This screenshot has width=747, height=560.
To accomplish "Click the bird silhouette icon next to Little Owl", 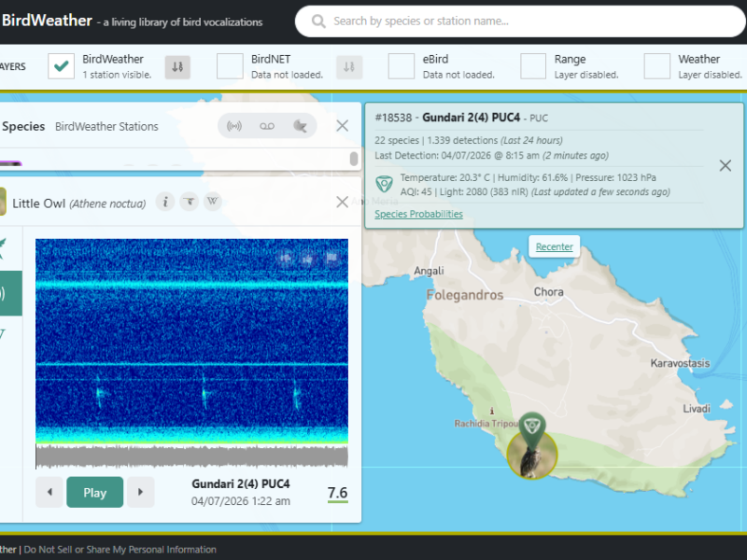I will pos(189,202).
